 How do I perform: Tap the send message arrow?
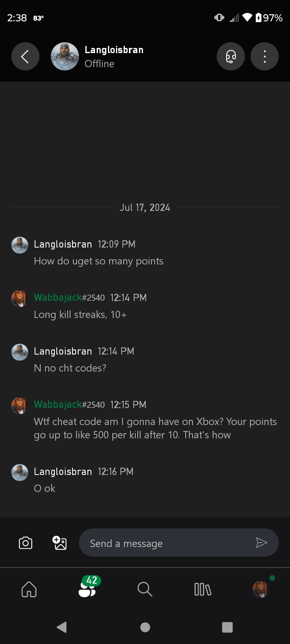click(261, 543)
